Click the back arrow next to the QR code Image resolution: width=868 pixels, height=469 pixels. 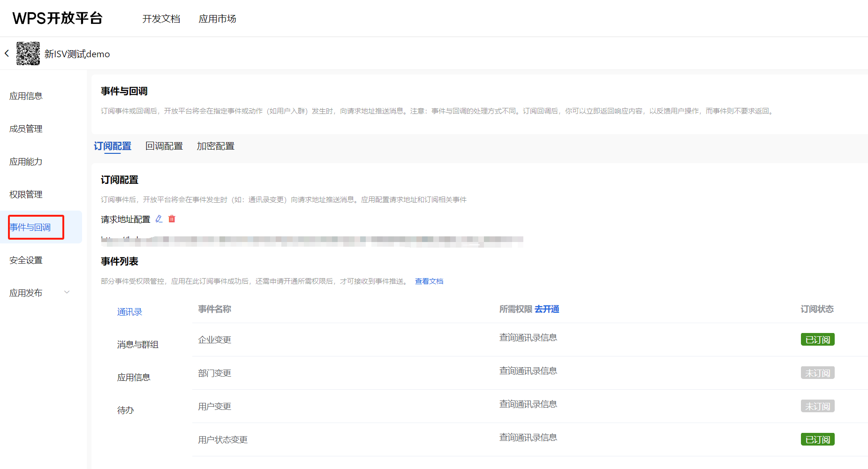point(7,53)
